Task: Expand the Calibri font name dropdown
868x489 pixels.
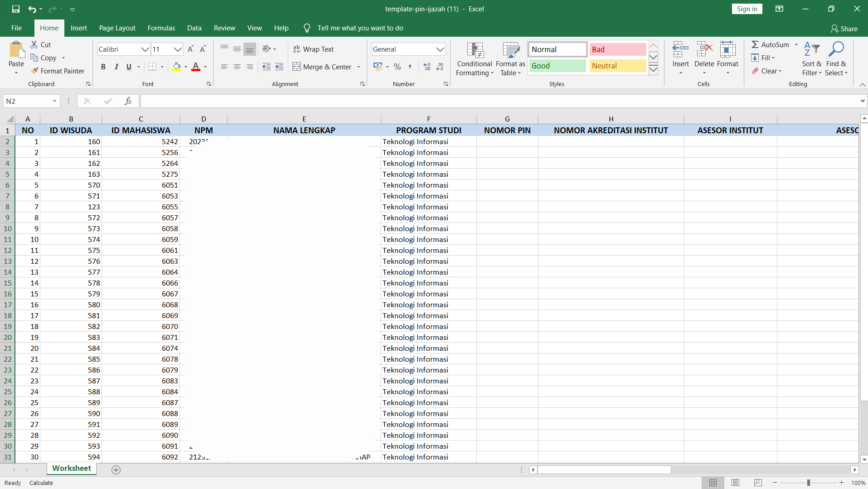Action: (x=145, y=49)
